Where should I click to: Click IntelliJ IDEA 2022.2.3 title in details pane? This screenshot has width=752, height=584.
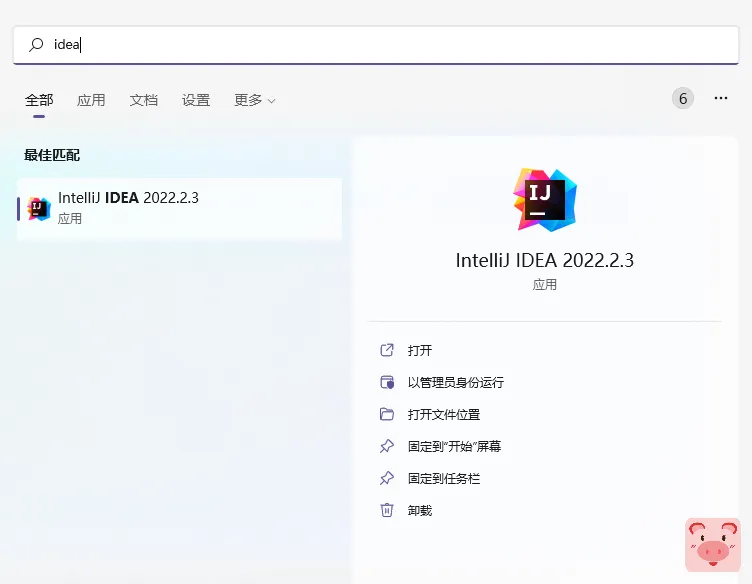click(544, 260)
